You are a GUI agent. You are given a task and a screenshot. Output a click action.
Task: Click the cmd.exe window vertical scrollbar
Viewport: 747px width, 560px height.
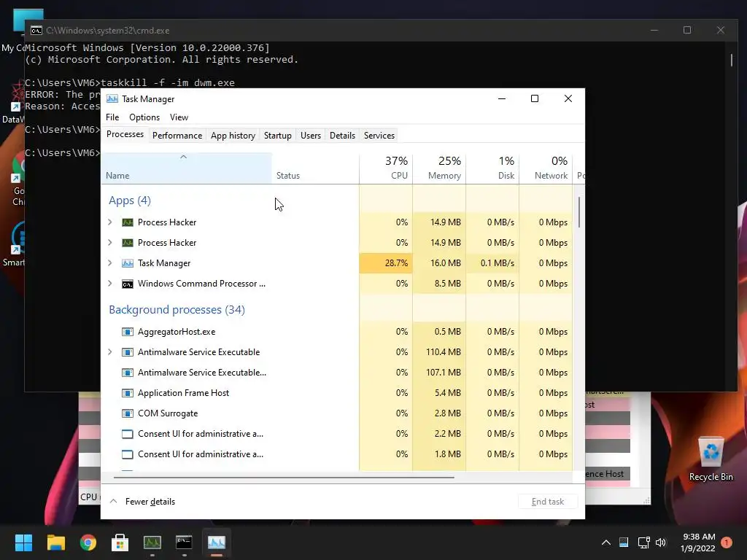click(x=732, y=60)
